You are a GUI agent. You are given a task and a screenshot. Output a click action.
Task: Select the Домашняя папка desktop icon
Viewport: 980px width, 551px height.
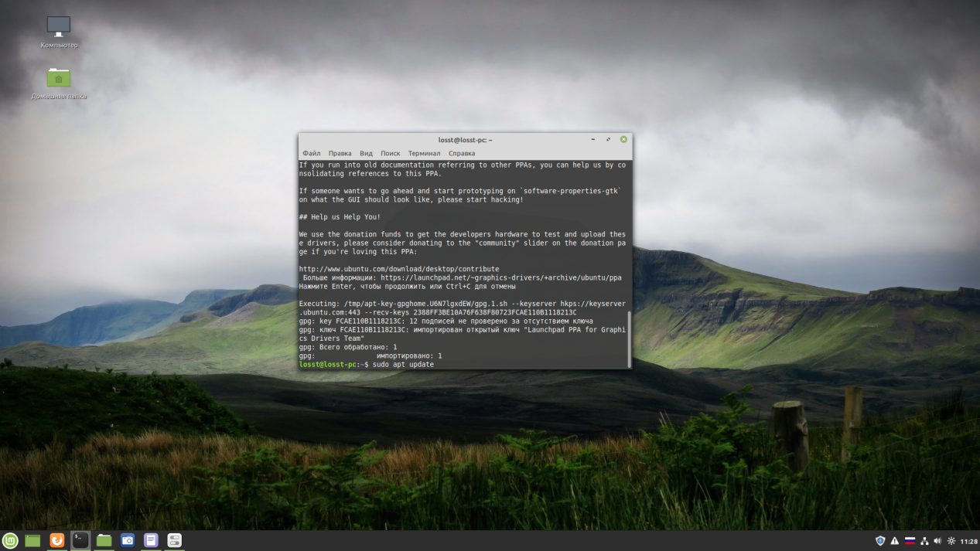[59, 83]
